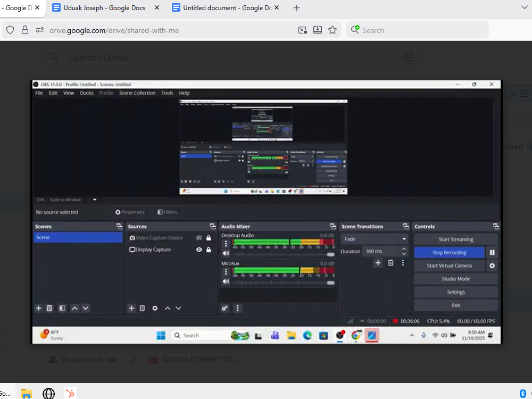Open source properties gear in Sources toolbar
The height and width of the screenshot is (399, 532).
click(x=155, y=309)
